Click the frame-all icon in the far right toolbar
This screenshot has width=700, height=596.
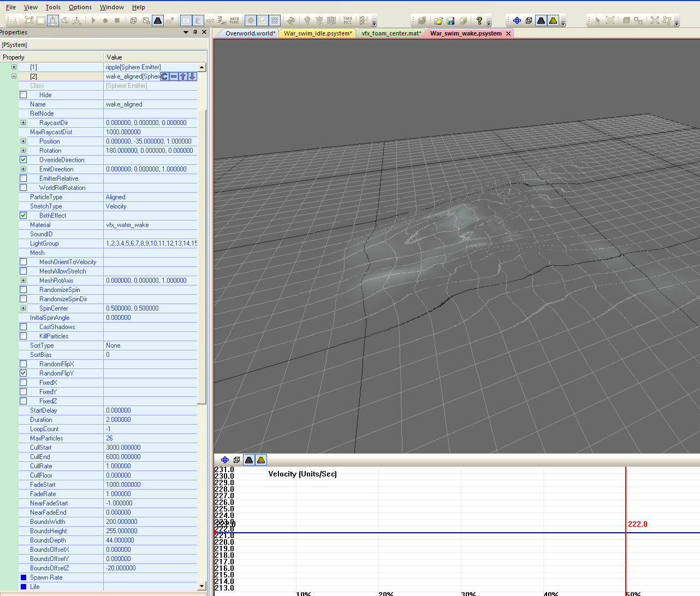tap(655, 21)
